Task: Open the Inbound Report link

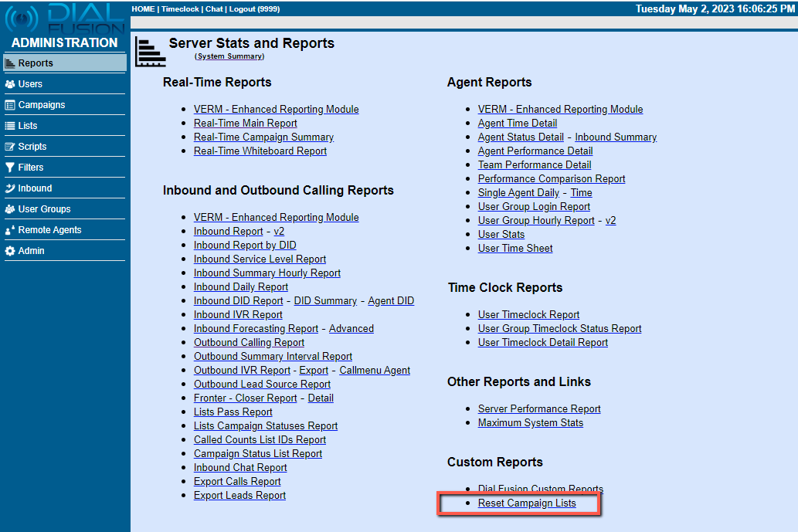Action: click(x=229, y=232)
